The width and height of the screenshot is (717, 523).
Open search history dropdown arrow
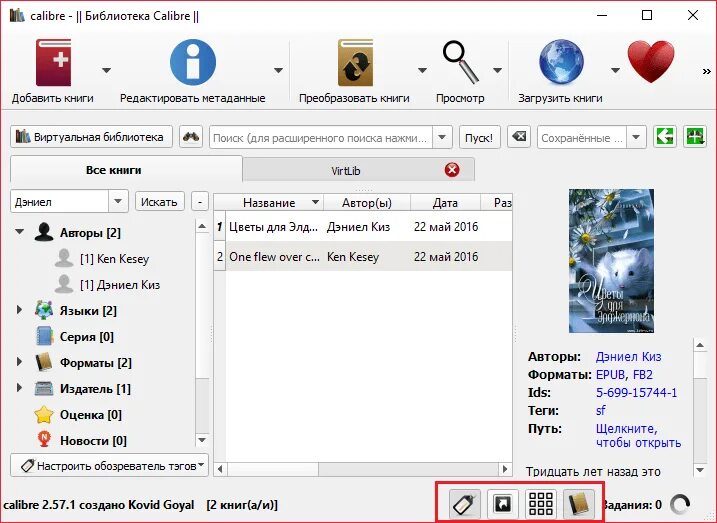click(x=442, y=137)
